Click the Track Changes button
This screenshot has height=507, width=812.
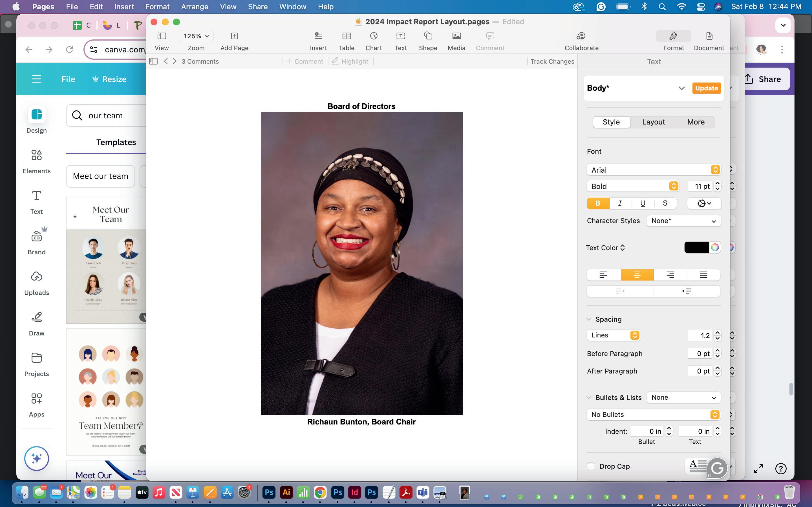(552, 61)
